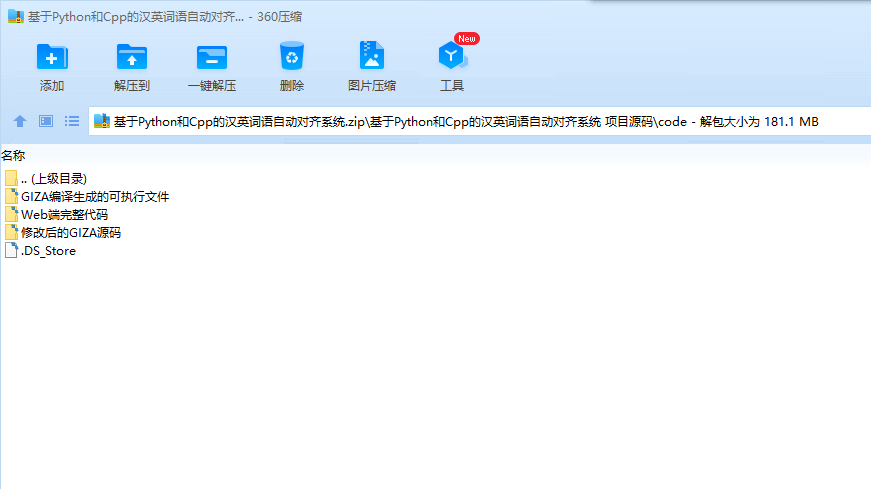871x489 pixels.
Task: Click the 删除 (Delete) trash icon
Action: (292, 56)
